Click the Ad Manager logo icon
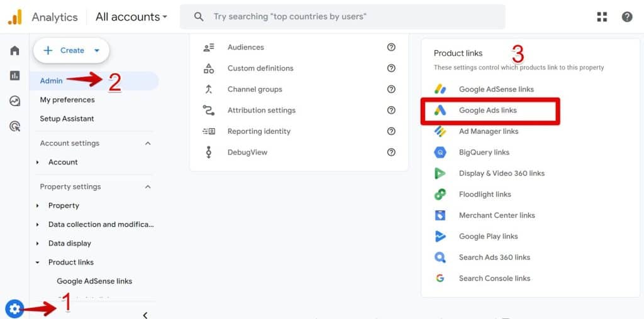Screen dimensions: 644x319 (440, 131)
